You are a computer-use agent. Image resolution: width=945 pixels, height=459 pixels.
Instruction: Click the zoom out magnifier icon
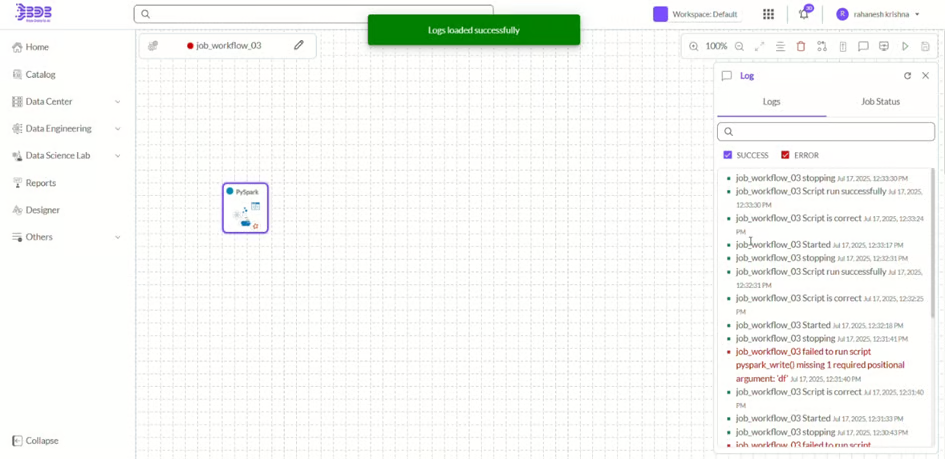(x=739, y=46)
